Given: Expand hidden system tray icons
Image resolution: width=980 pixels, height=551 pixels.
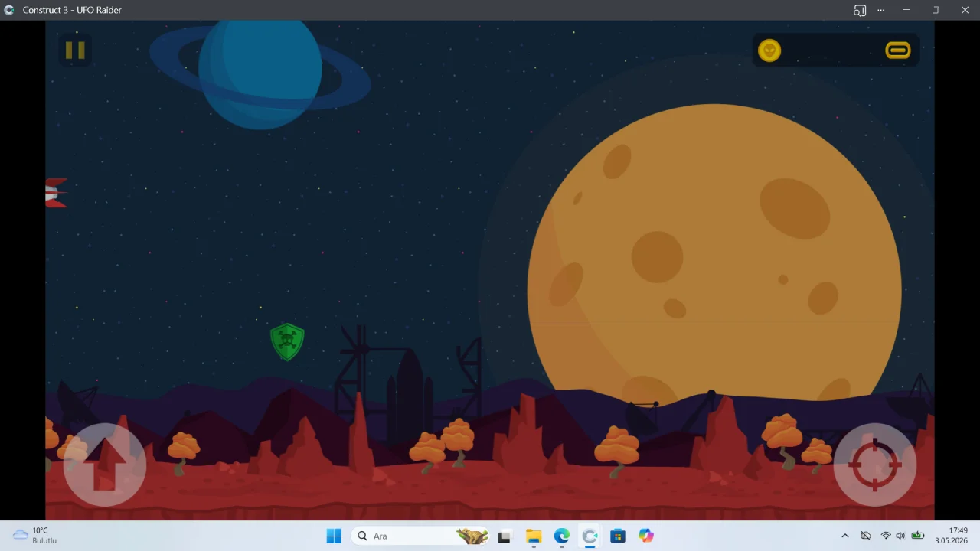Looking at the screenshot, I should pyautogui.click(x=845, y=536).
